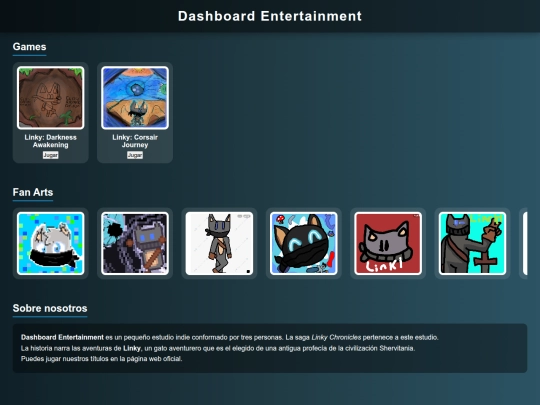View the red background Linki cat fan art
This screenshot has width=540, height=405.
[388, 243]
